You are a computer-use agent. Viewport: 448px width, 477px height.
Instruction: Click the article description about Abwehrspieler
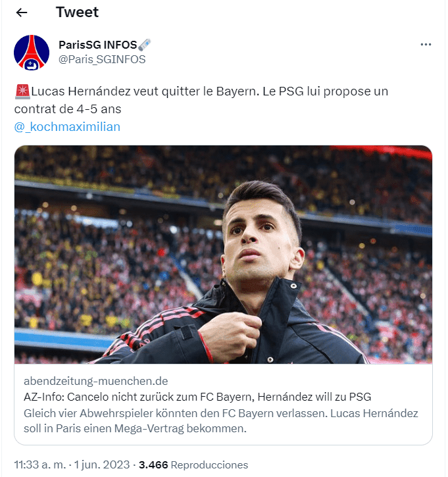pos(221,420)
